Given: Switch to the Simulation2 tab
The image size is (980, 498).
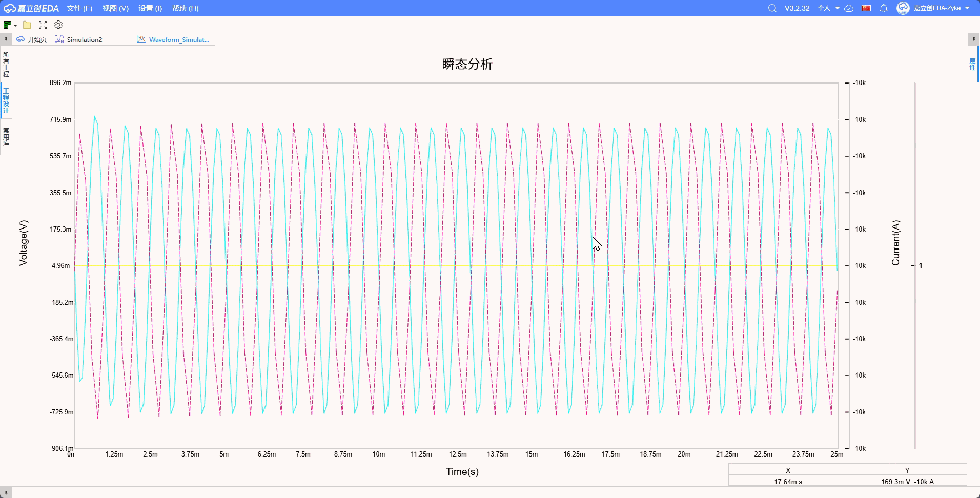Looking at the screenshot, I should [85, 39].
